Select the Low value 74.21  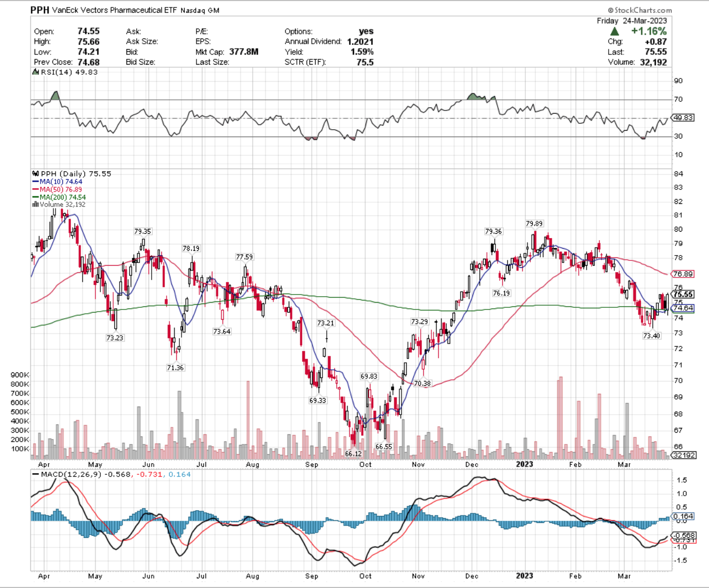[89, 52]
